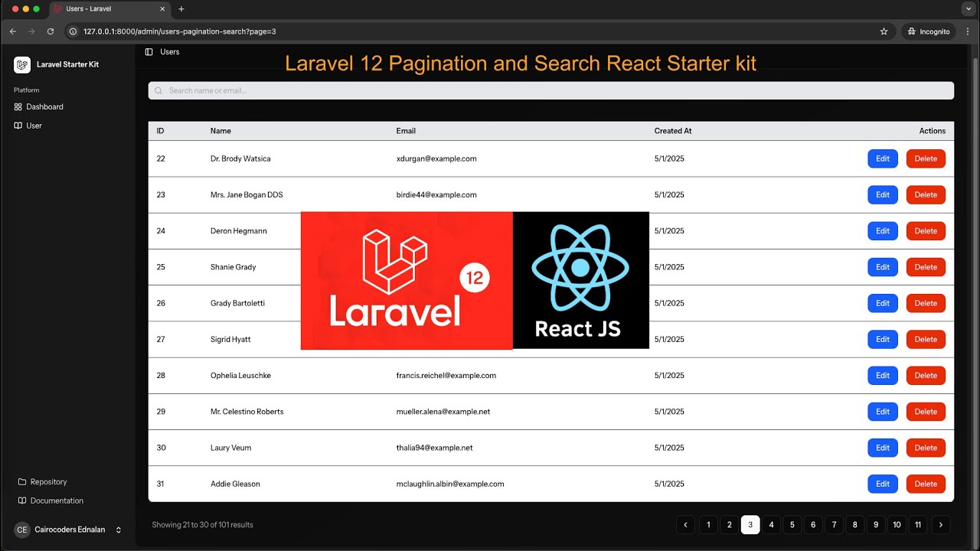
Task: Delete user Grady Bartoletti
Action: click(926, 303)
